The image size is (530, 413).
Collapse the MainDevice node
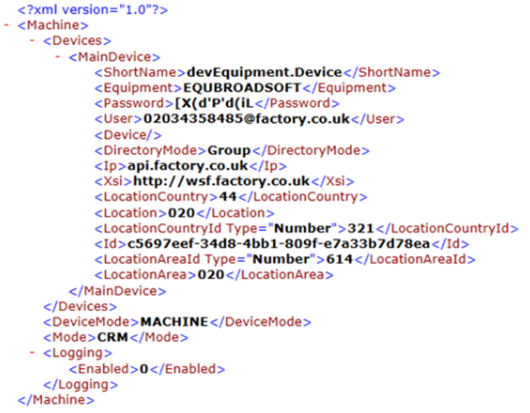click(x=58, y=56)
